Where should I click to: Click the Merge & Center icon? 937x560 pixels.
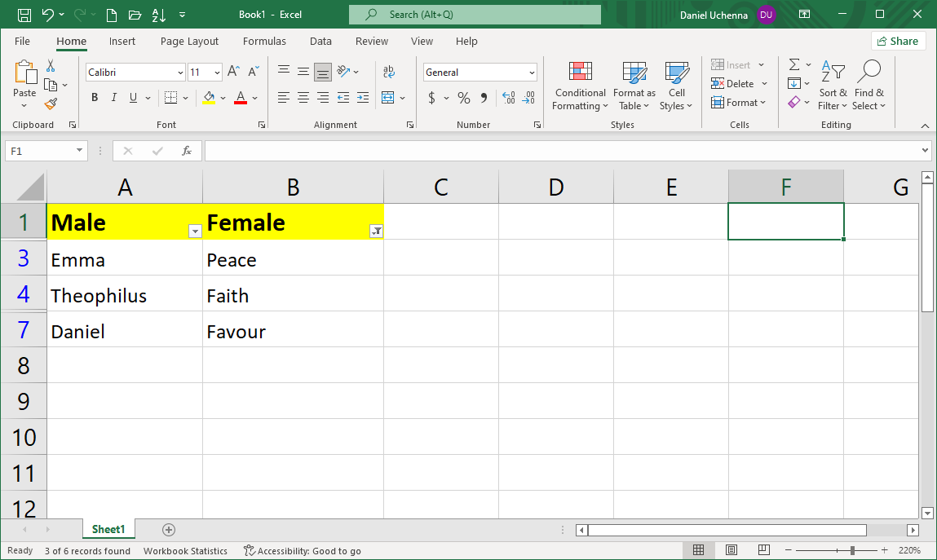click(x=388, y=98)
